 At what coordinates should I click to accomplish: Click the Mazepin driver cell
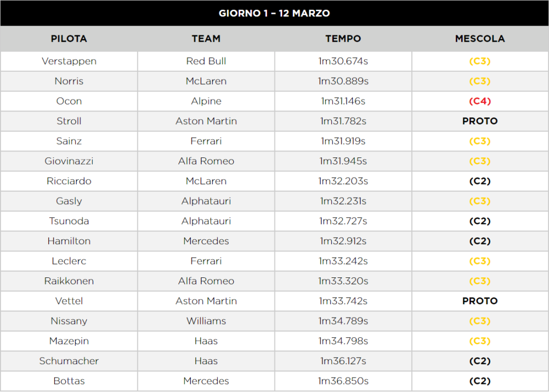69,341
